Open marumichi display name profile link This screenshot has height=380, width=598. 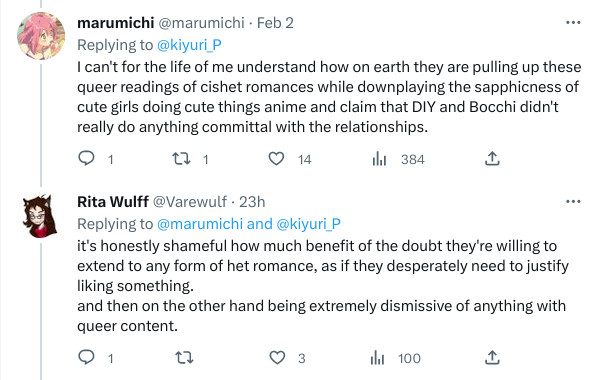tap(116, 23)
